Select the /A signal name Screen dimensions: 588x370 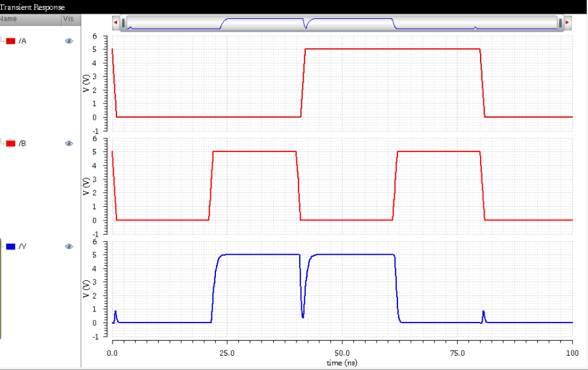(23, 41)
